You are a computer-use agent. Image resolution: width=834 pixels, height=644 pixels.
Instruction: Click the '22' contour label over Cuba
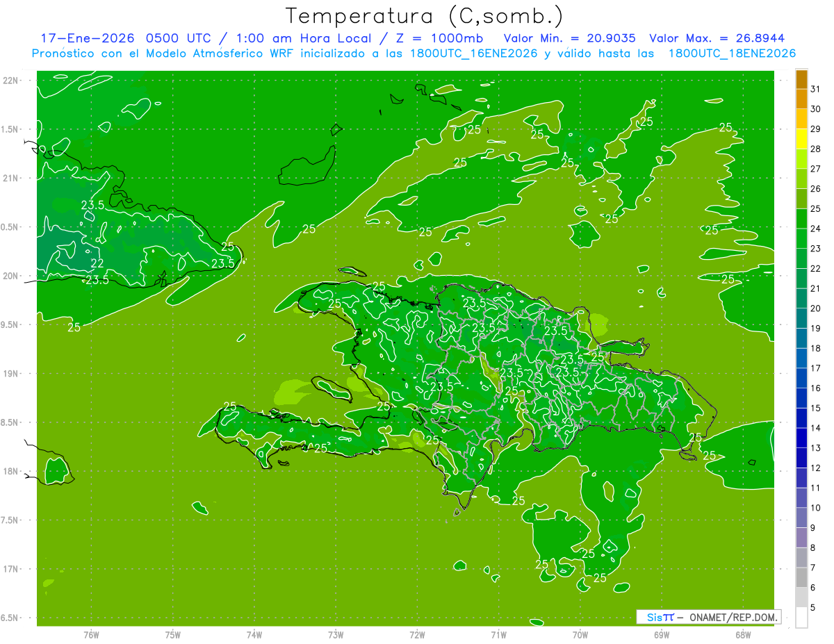[x=97, y=263]
